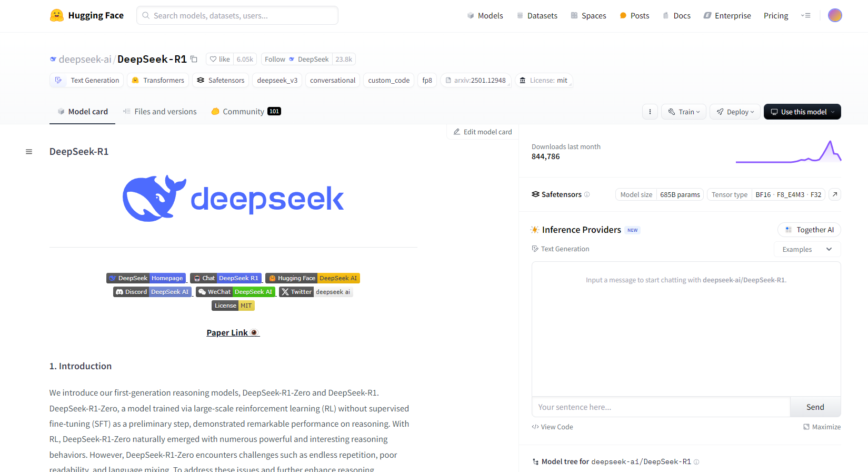Open the Hugging Face DeepSeek AI badge
Viewport: 868px width, 472px height.
(313, 278)
